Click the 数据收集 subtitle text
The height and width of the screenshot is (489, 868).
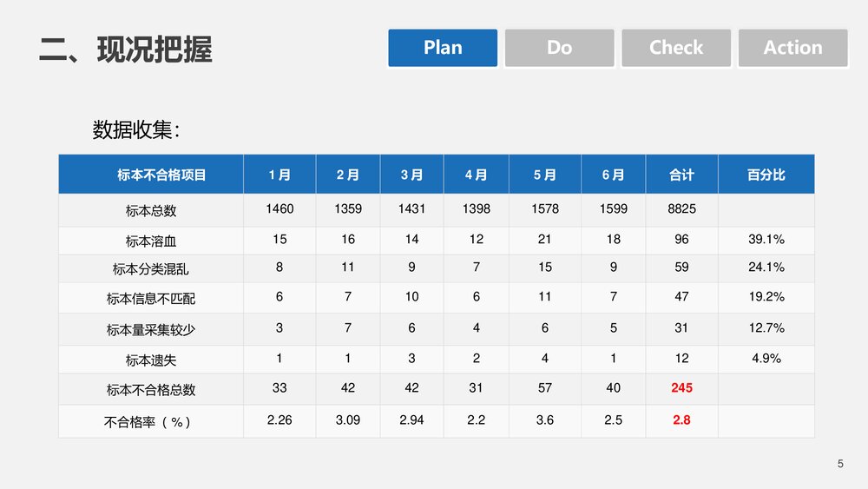pyautogui.click(x=136, y=130)
